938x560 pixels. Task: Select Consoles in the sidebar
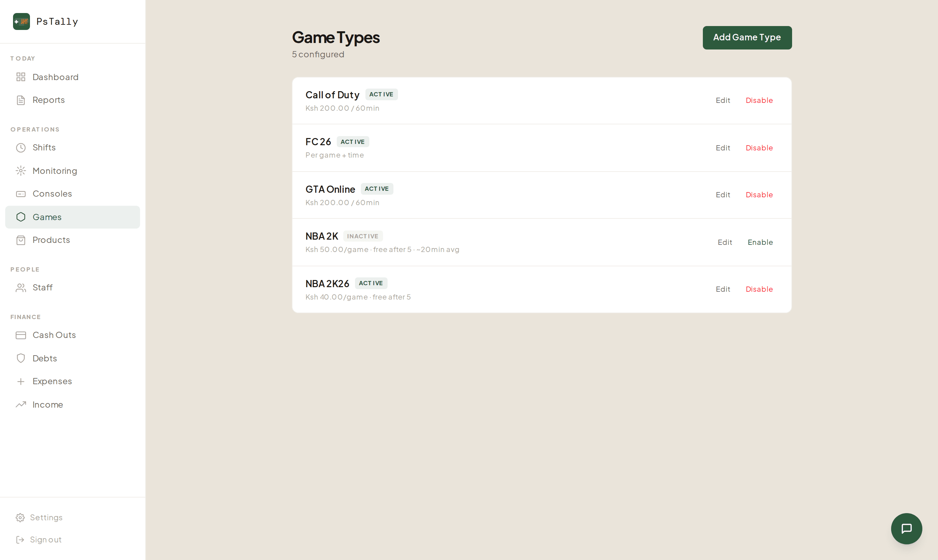[x=73, y=194]
